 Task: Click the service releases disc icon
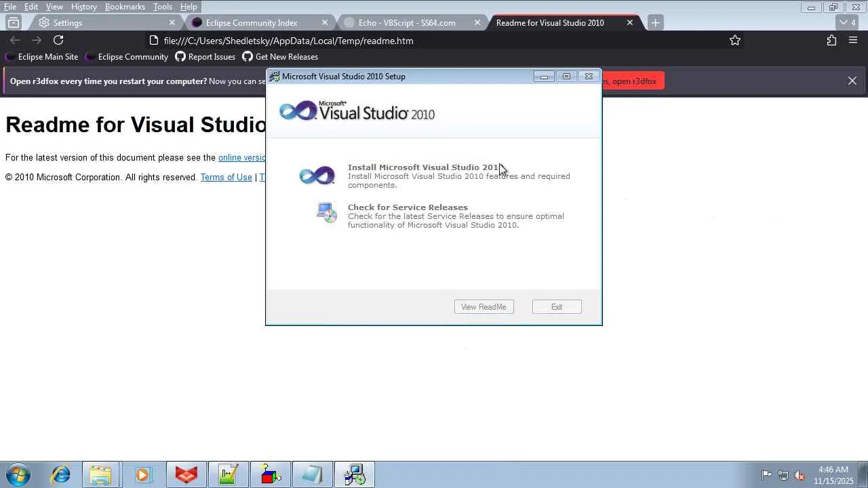click(x=326, y=213)
